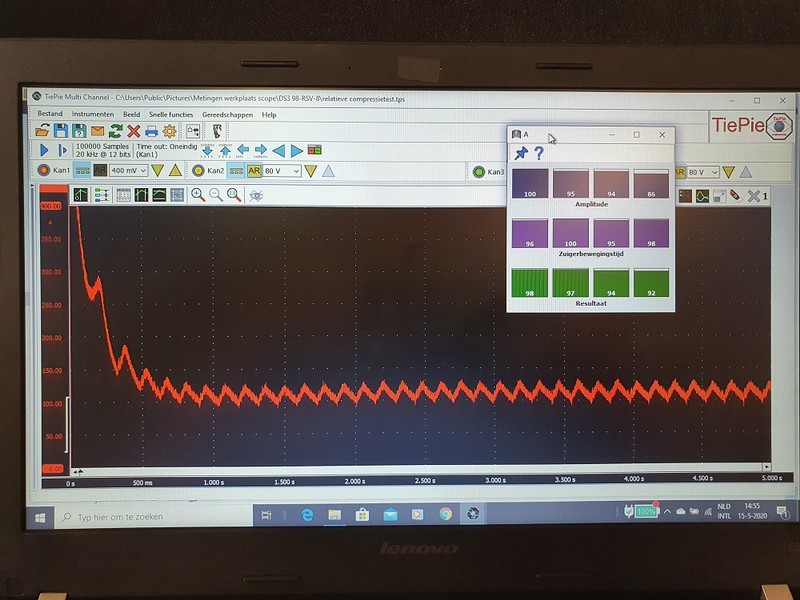Open the object tree icon in the top toolbar
800x600 pixels.
point(193,132)
